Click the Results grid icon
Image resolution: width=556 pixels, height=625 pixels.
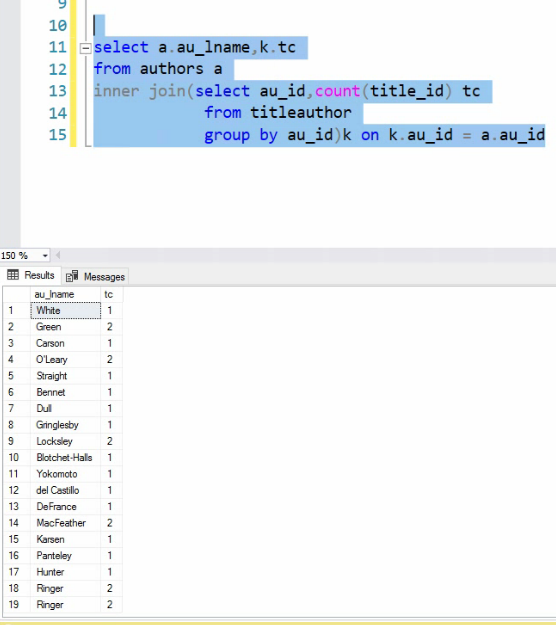click(x=13, y=275)
